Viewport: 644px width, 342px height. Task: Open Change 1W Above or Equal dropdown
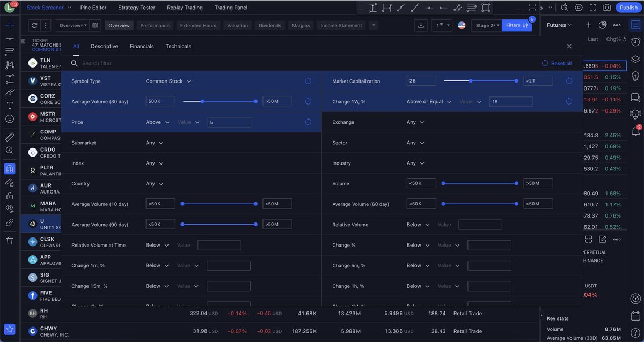(429, 102)
